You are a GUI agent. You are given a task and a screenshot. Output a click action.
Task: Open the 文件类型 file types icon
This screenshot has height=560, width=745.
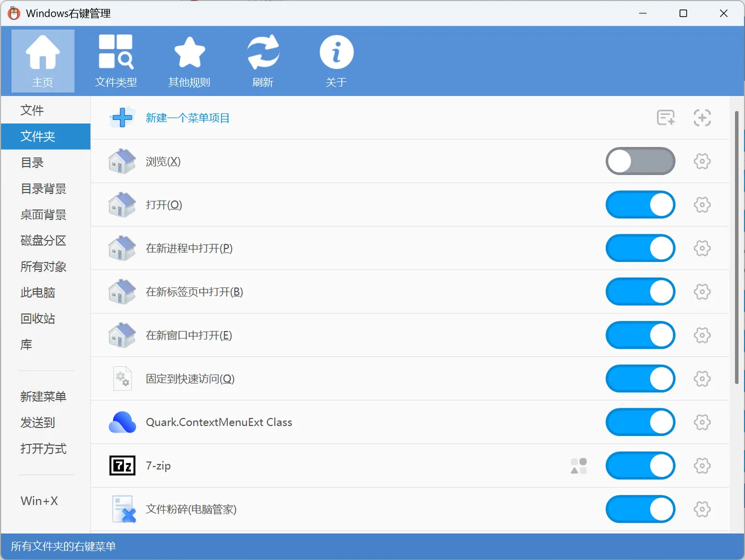click(116, 52)
